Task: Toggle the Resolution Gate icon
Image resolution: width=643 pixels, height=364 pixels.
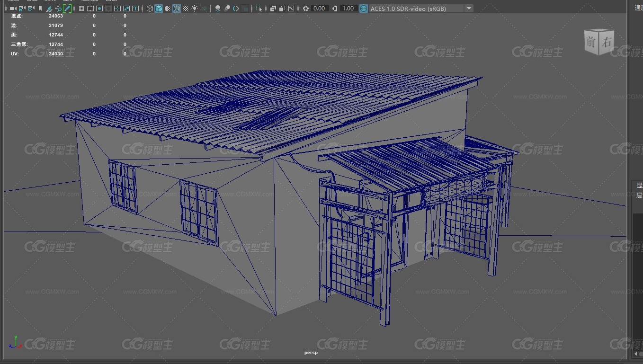Action: click(x=99, y=9)
